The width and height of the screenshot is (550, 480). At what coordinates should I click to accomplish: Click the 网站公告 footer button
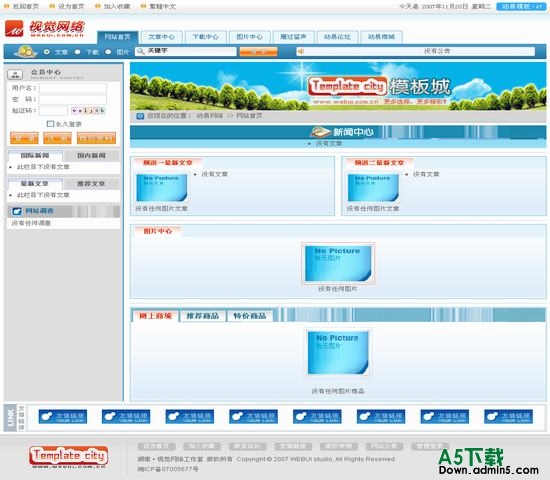[x=384, y=446]
